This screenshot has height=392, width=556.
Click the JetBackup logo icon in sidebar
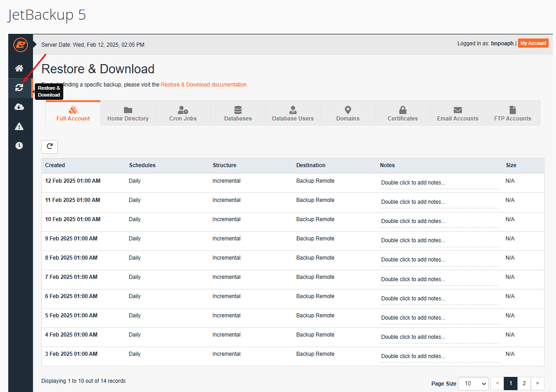click(x=20, y=44)
